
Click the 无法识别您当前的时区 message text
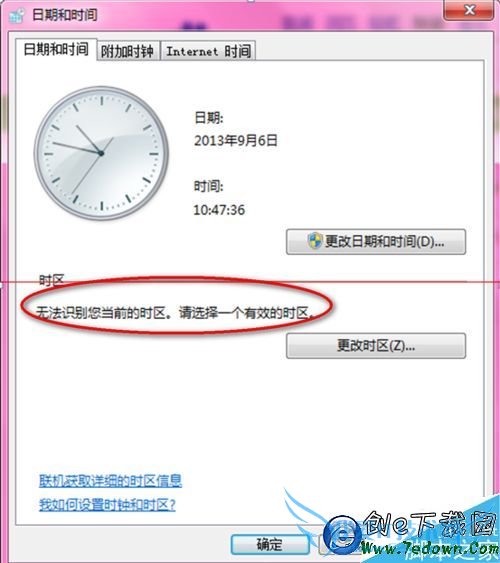[175, 313]
